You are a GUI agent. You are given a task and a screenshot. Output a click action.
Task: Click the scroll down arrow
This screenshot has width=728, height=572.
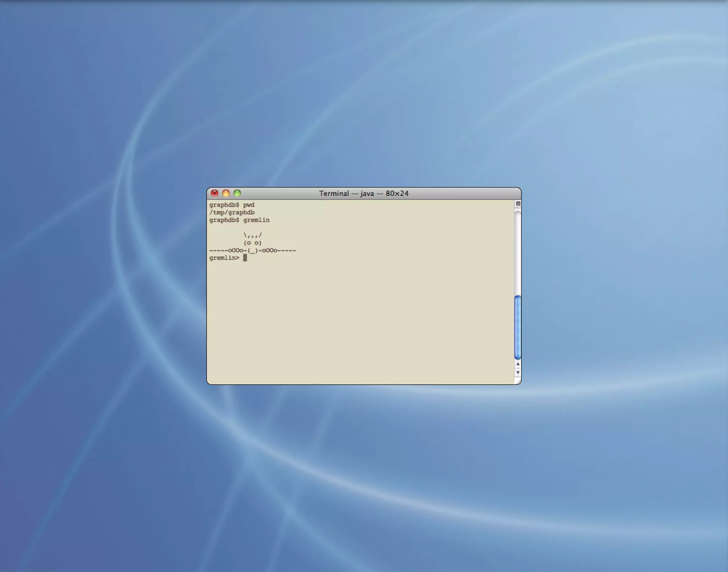tap(518, 373)
